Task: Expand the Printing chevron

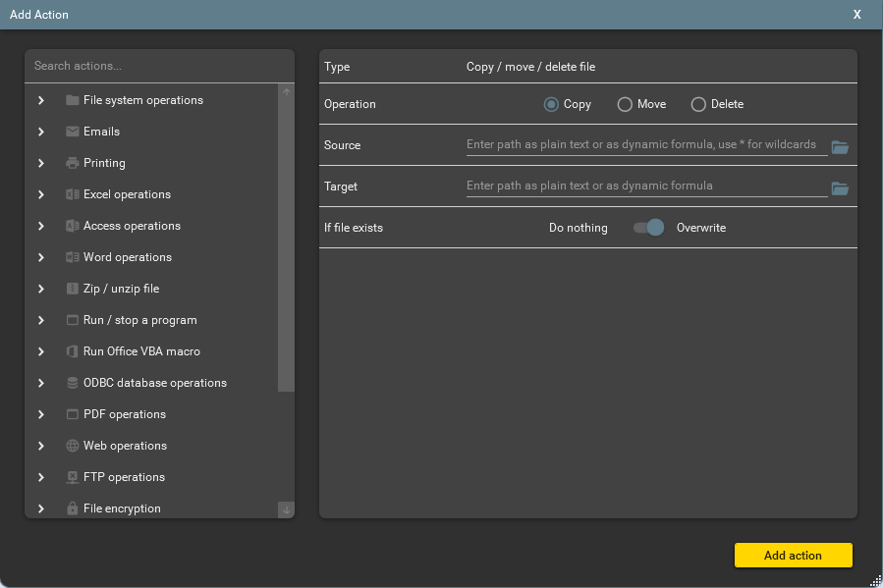Action: pos(41,163)
